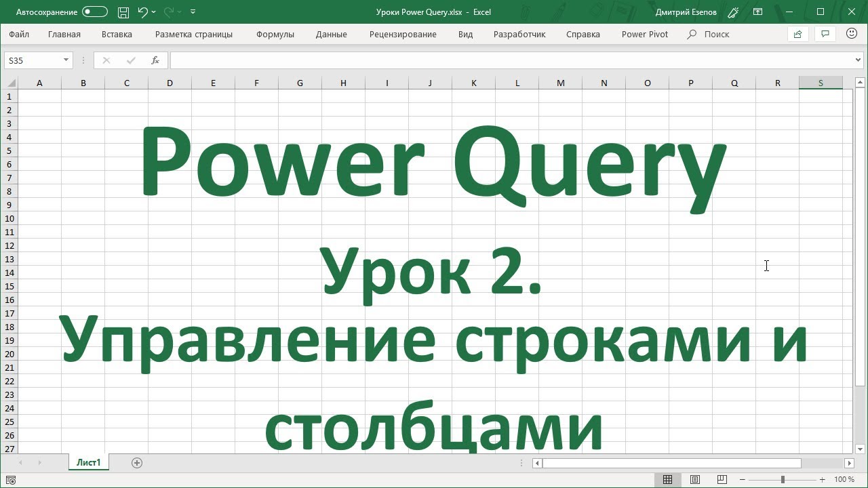Open Customize Quick Access Toolbar dropdown

pyautogui.click(x=193, y=12)
